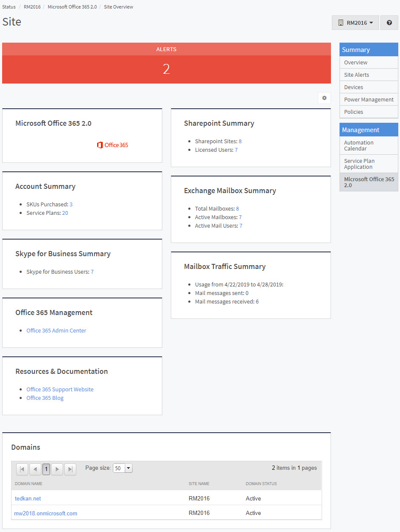This screenshot has height=532, width=400.
Task: Click the Mailbox Traffic Summary heading
Action: [x=225, y=266]
